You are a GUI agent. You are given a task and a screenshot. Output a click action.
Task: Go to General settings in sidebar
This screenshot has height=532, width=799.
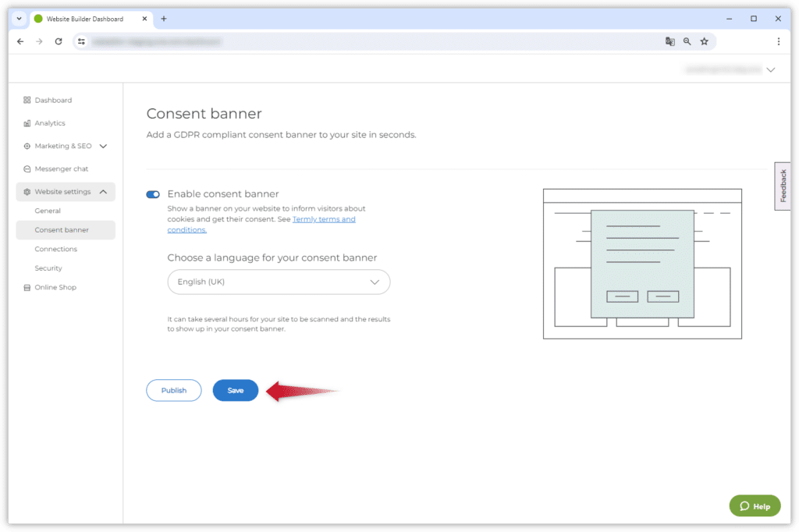(48, 211)
